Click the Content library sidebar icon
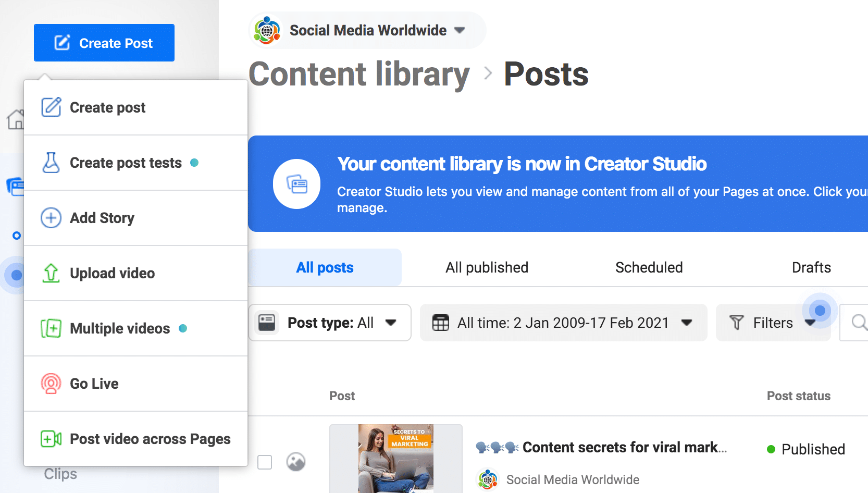This screenshot has width=868, height=493. [16, 186]
